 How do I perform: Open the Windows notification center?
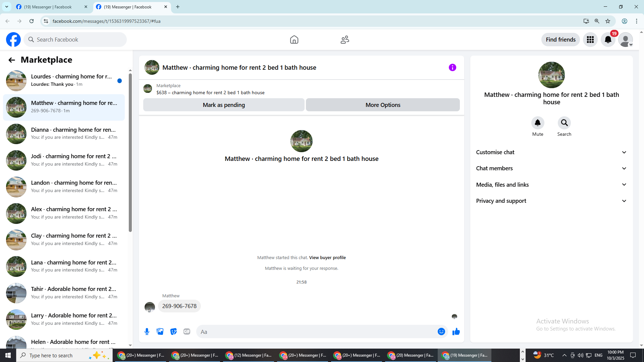click(x=633, y=355)
